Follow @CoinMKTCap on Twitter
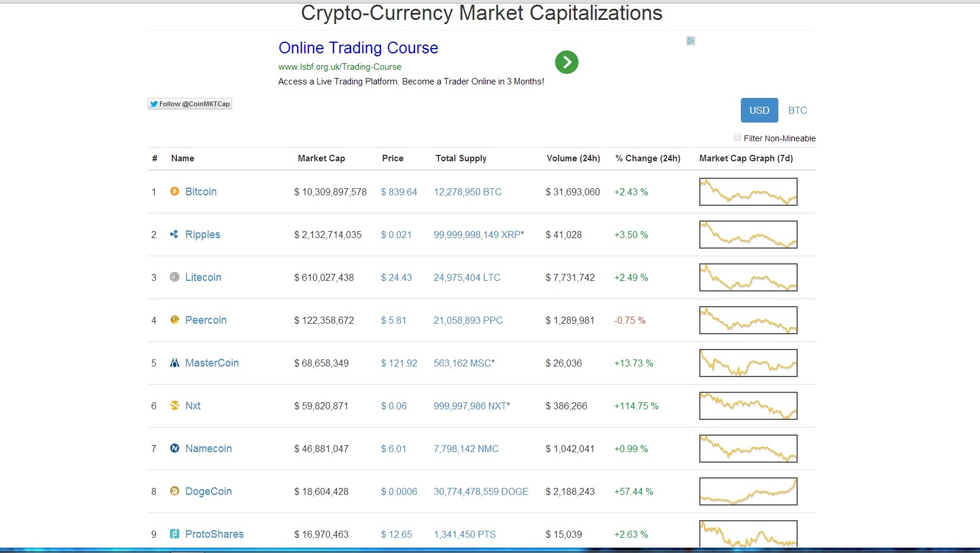The height and width of the screenshot is (553, 980). coord(190,104)
